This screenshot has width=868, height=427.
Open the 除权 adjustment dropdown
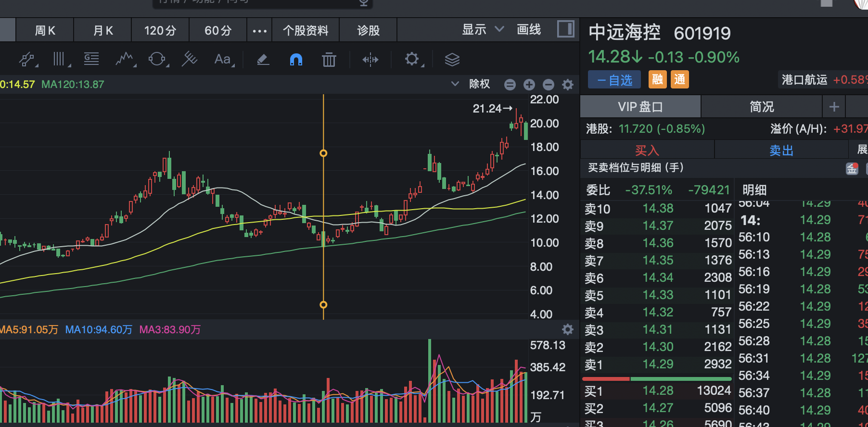coord(472,84)
